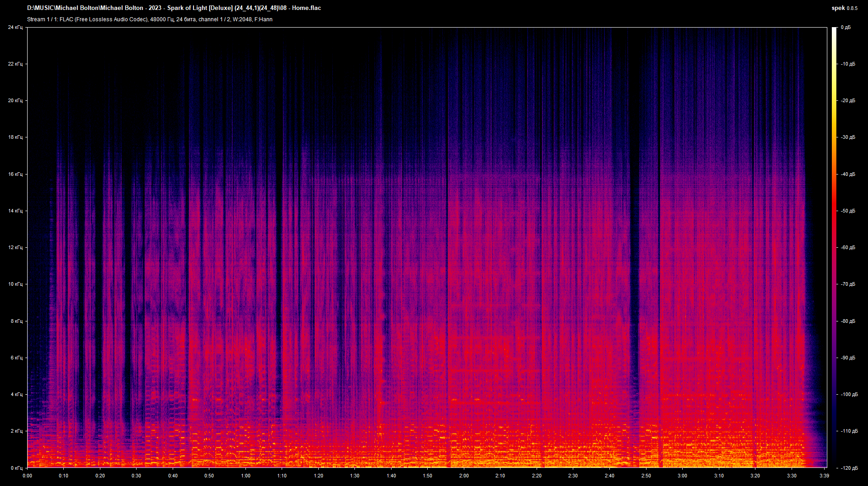Click the 20 кГц frequency axis label
This screenshot has width=868, height=486.
coord(15,101)
